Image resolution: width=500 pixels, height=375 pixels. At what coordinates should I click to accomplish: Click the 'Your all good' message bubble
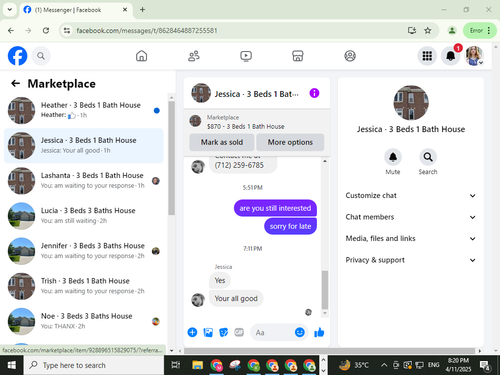click(x=236, y=298)
